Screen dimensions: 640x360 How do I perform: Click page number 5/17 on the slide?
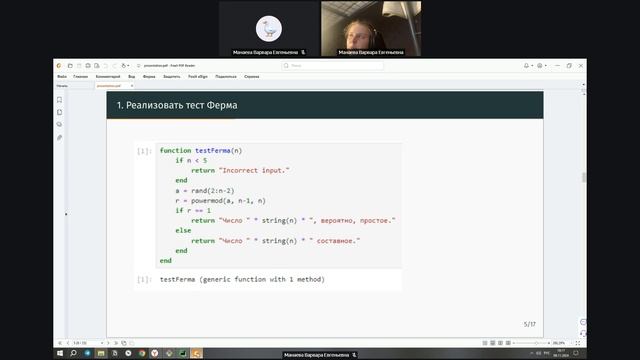pyautogui.click(x=530, y=324)
